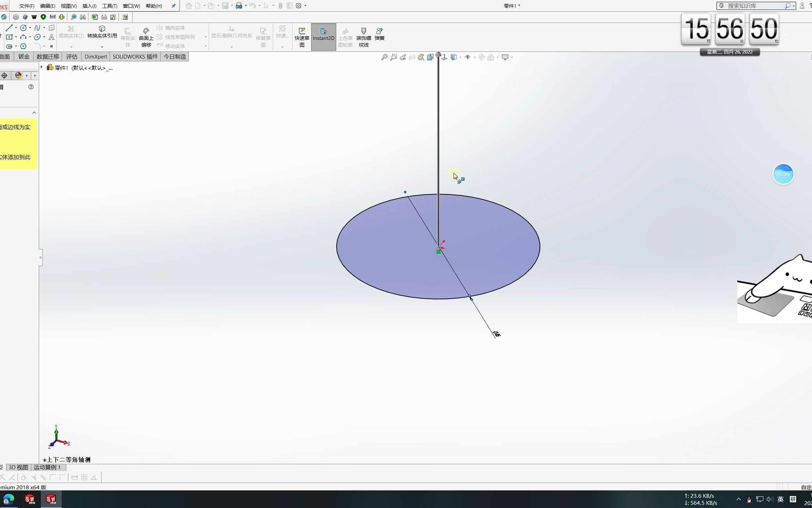Viewport: 812px width, 508px height.
Task: Select the Straight Slot tool
Action: coord(9,46)
